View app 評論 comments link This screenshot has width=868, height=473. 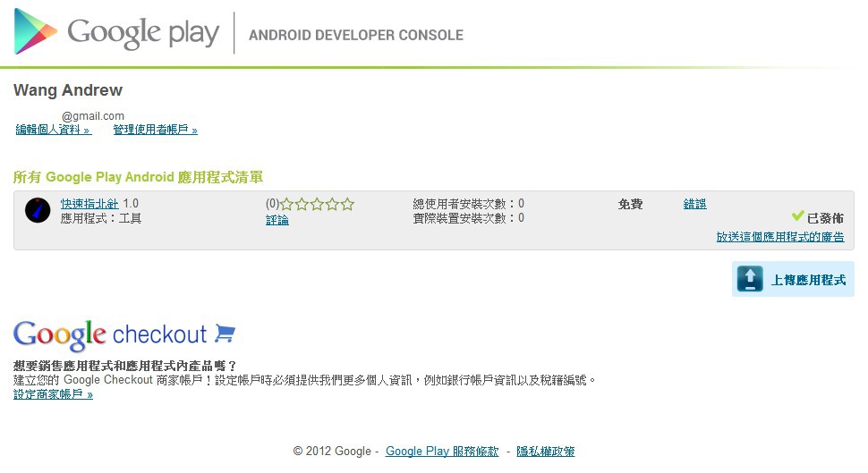[x=277, y=220]
